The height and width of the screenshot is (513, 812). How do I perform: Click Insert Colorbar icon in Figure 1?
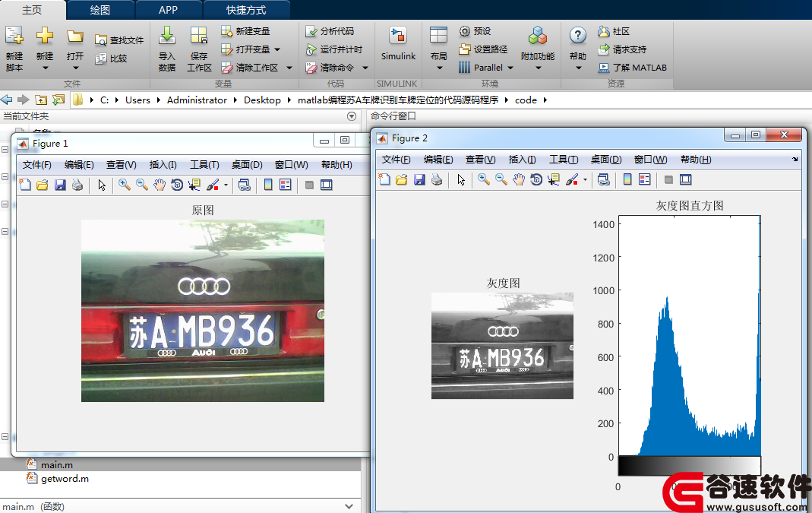point(268,185)
